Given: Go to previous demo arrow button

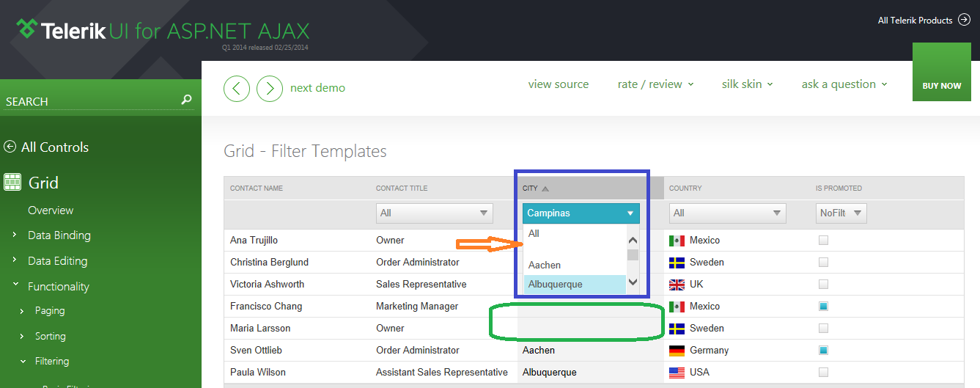Looking at the screenshot, I should 237,88.
